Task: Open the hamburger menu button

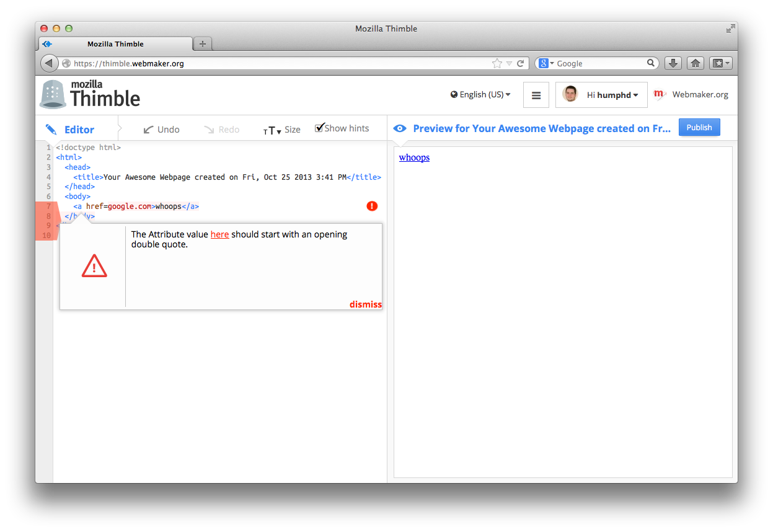Action: 536,95
